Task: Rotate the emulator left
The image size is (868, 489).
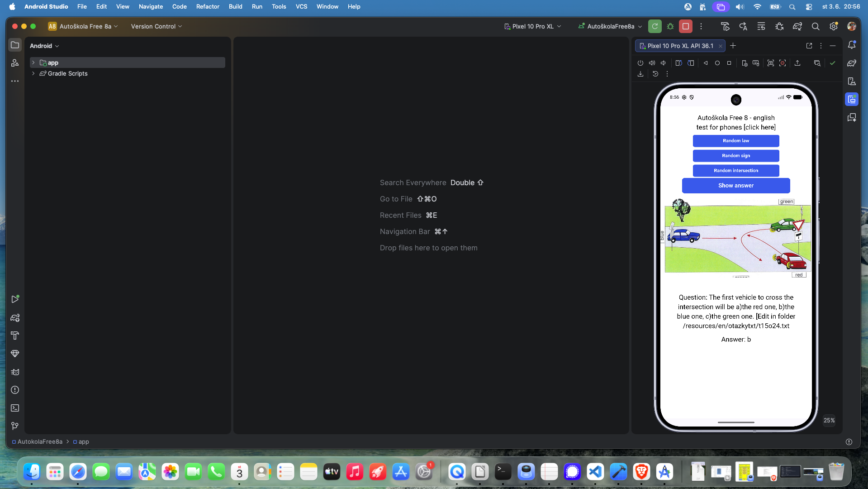Action: click(678, 63)
